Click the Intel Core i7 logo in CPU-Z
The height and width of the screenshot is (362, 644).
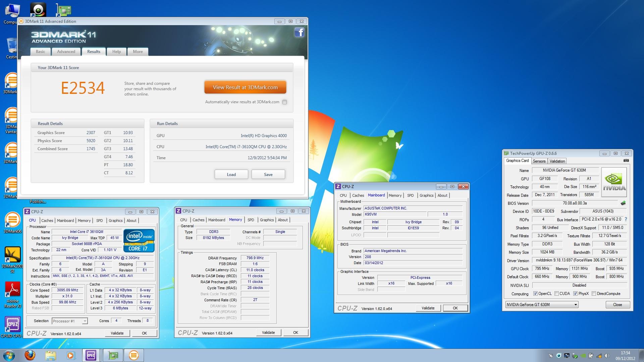[x=139, y=240]
